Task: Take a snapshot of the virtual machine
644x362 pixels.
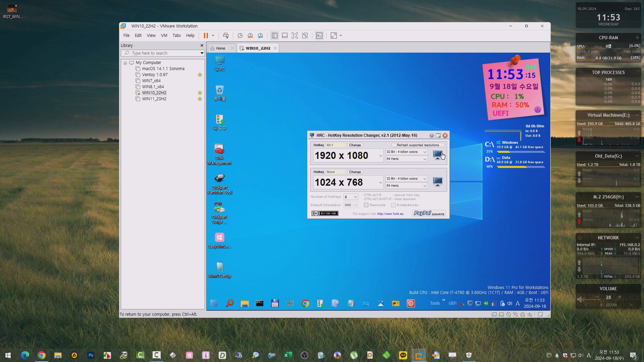Action: [240, 36]
